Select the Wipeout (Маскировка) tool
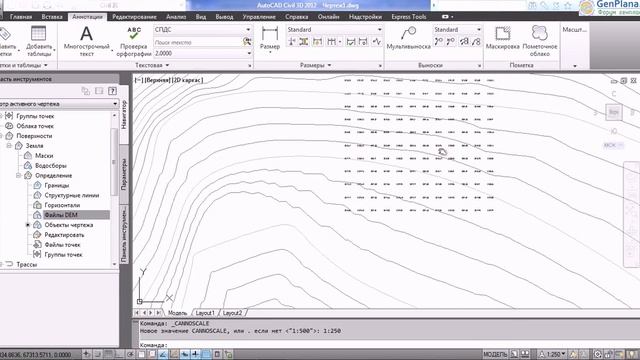640x360 pixels. coord(502,38)
